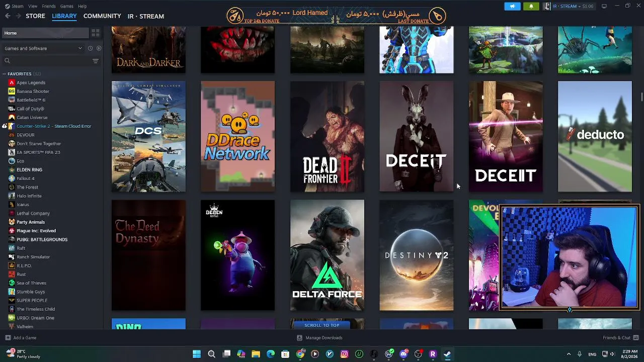Open the weather widget showing 28°C

pyautogui.click(x=24, y=354)
